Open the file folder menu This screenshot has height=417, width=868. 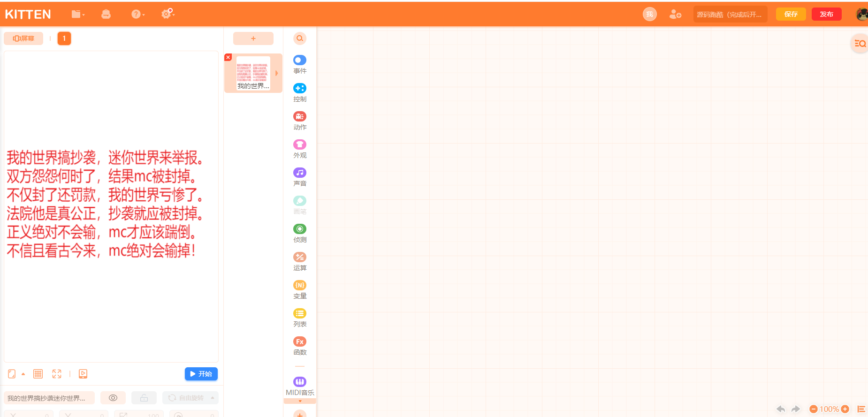78,14
